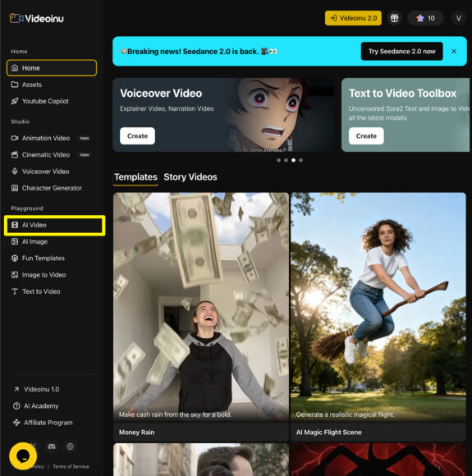The image size is (472, 476).
Task: Switch to the Story Videos tab
Action: pyautogui.click(x=190, y=177)
